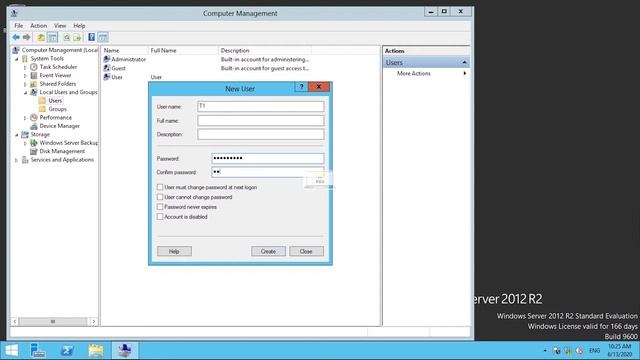
Task: Expand the Performance node arrow
Action: pos(25,118)
